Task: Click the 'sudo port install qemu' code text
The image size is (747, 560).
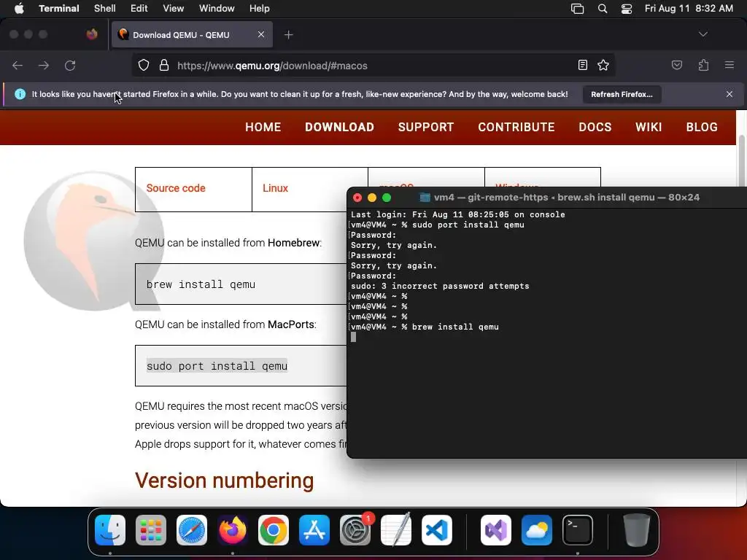Action: point(217,366)
